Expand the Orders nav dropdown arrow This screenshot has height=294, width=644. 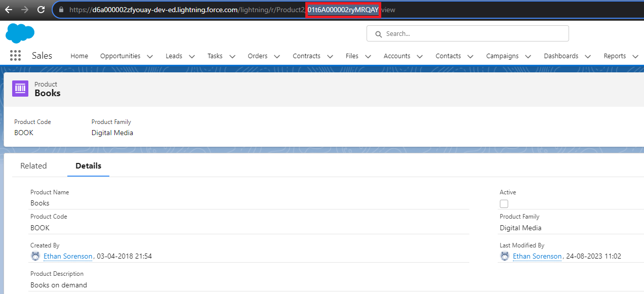277,56
